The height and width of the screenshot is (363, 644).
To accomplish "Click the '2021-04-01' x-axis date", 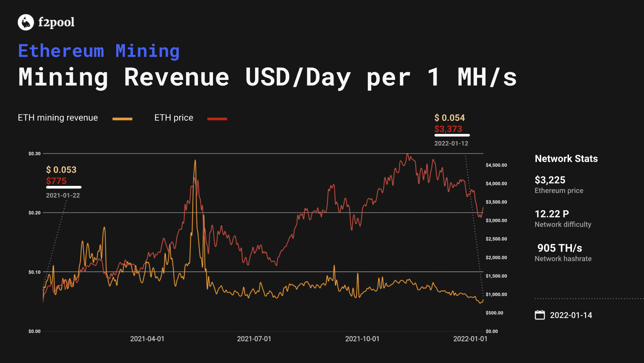I will coord(147,339).
